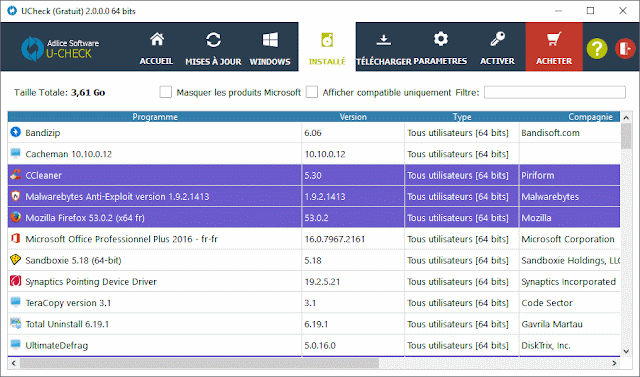Click the Synaptics driver icon

point(16,281)
